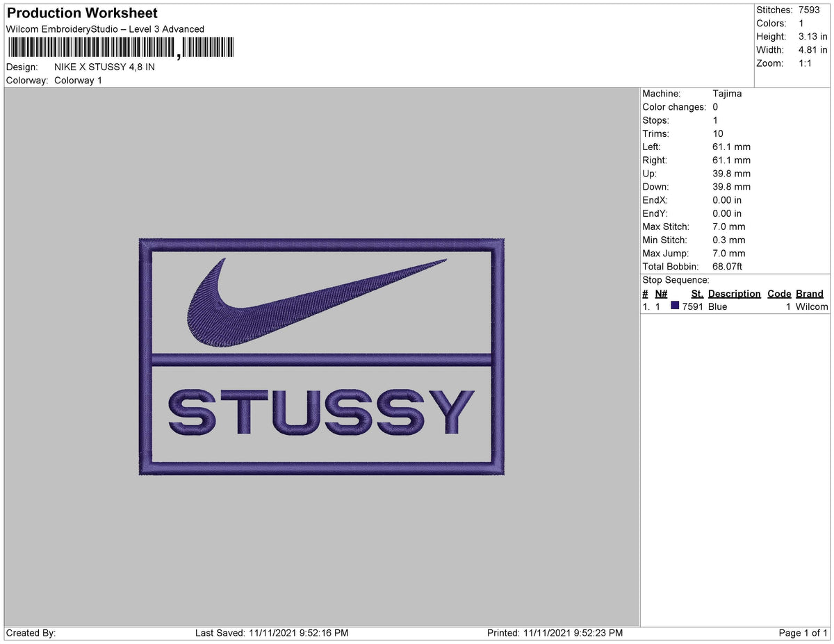Click the Stops value in the machine panel

click(716, 120)
